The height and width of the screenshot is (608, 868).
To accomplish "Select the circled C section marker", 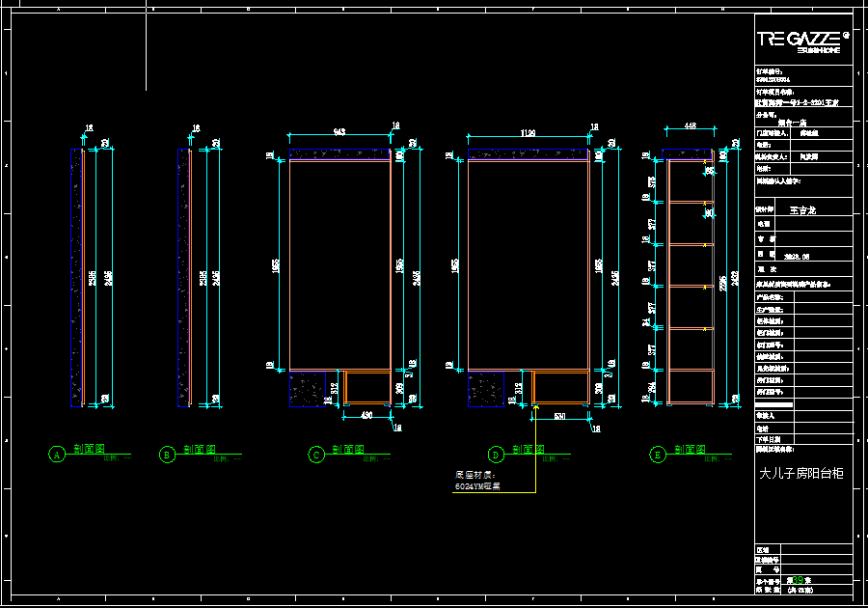I will click(x=316, y=456).
